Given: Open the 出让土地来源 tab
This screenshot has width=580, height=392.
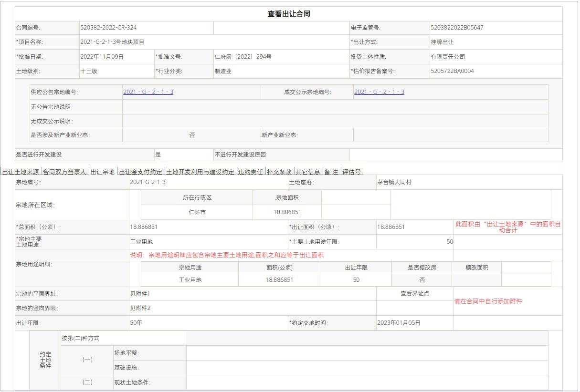Looking at the screenshot, I should coord(21,172).
